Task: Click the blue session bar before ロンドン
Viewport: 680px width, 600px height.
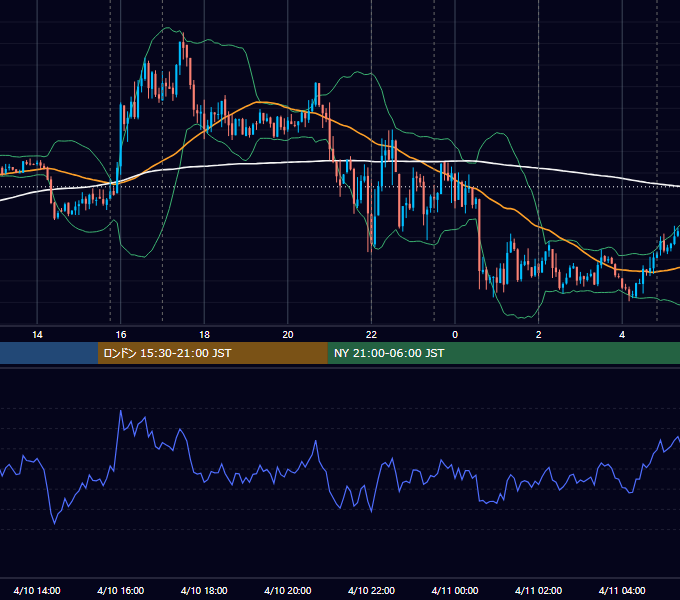Action: point(49,353)
